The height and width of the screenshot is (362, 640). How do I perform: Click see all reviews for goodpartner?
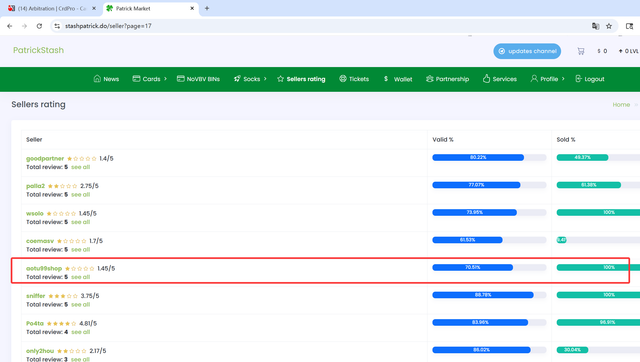[80, 167]
